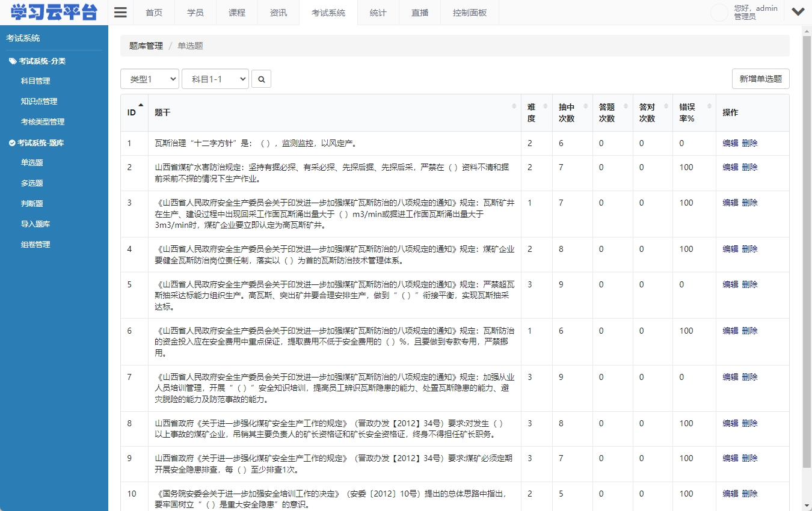Click the hamburger menu icon

coord(120,11)
